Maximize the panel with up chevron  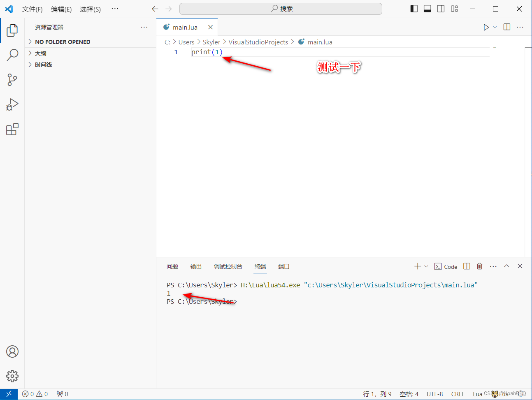point(506,266)
